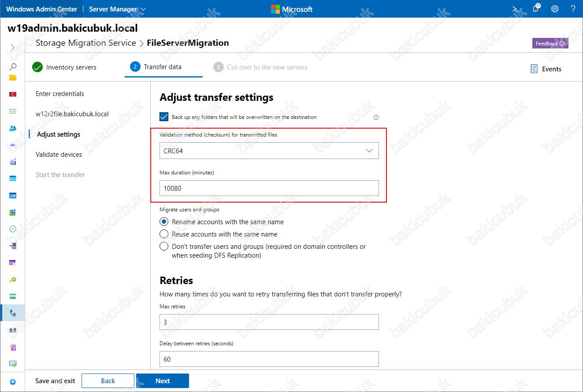The image size is (583, 392).
Task: Open the PowerShell tool icon in sidebar
Action: pos(13,178)
